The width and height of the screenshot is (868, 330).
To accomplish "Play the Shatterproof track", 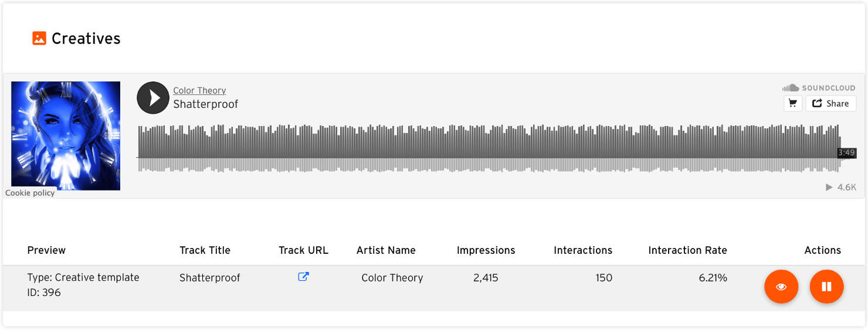I will click(153, 98).
